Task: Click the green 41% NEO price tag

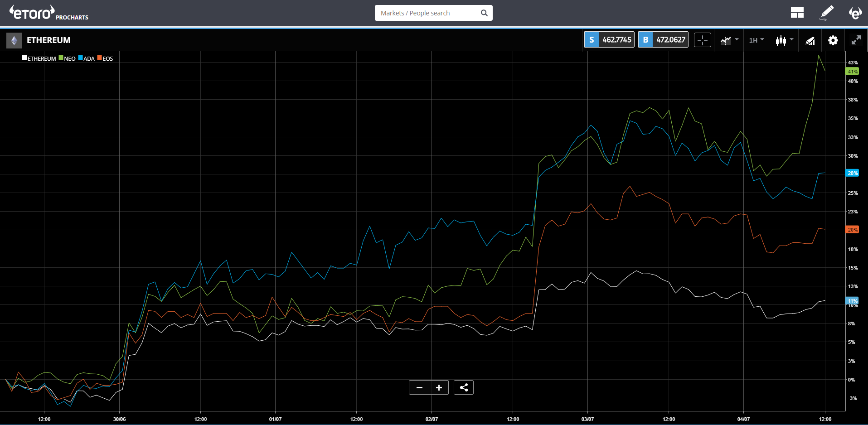Action: click(852, 72)
